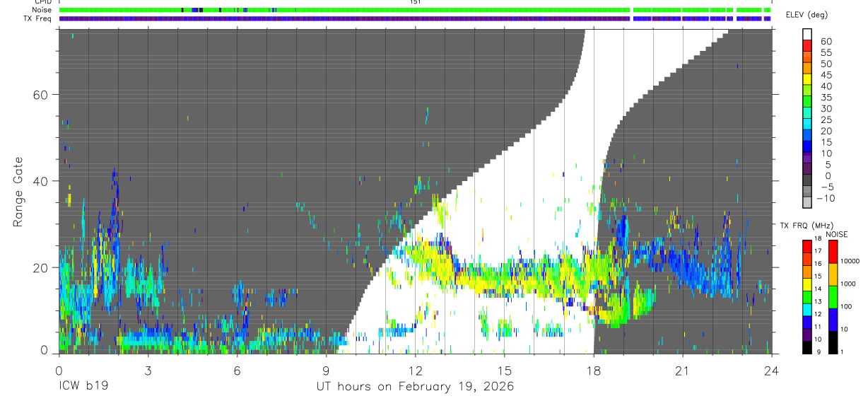The width and height of the screenshot is (868, 401).
Task: Click the 'NOISE' legend title
Action: tap(837, 234)
